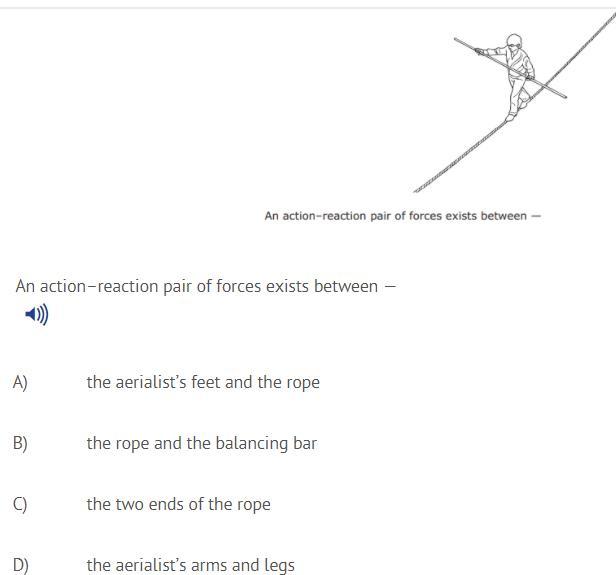Click the aerialist's helmet in the drawing
616x575 pixels.
point(514,40)
